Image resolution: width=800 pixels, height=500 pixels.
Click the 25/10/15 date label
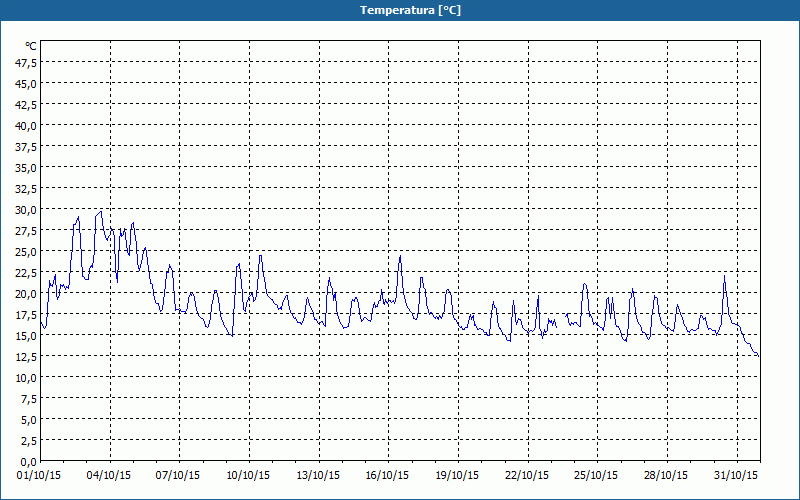pos(595,476)
